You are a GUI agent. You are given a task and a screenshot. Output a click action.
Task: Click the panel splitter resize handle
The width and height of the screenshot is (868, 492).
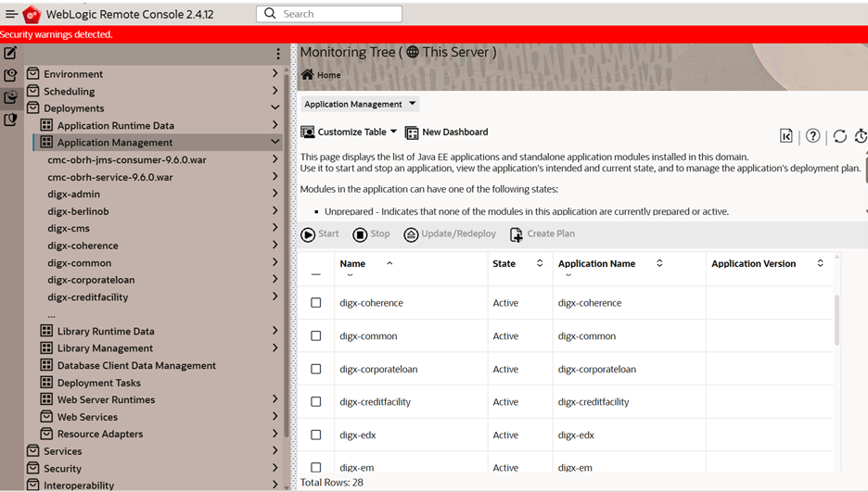[293, 267]
